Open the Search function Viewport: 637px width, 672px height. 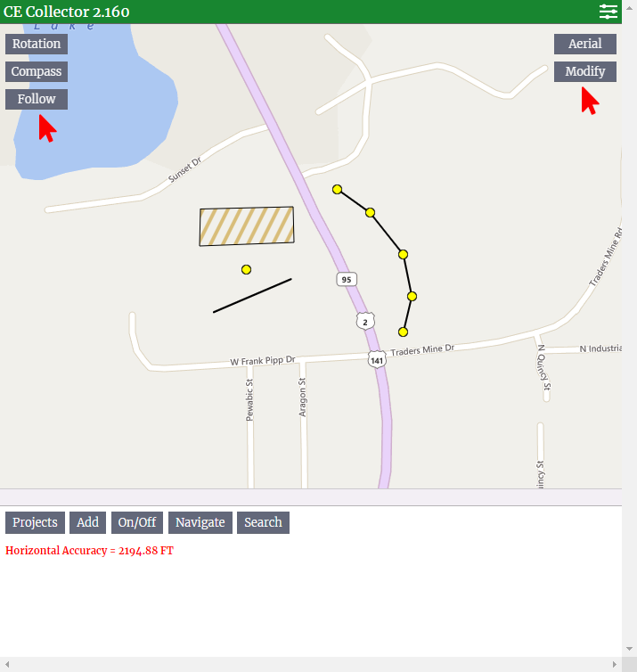263,522
